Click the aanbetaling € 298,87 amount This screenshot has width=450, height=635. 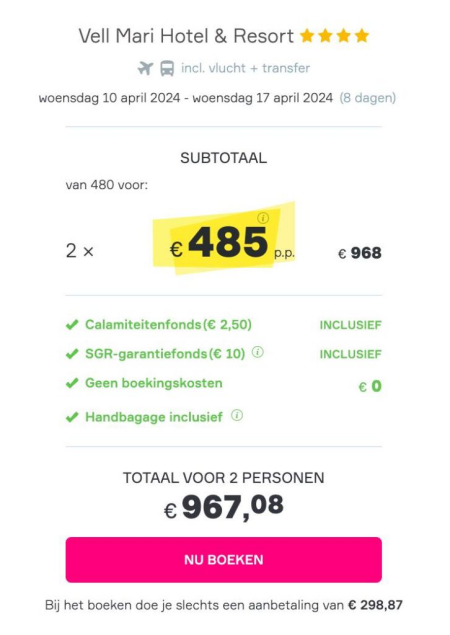click(x=375, y=605)
